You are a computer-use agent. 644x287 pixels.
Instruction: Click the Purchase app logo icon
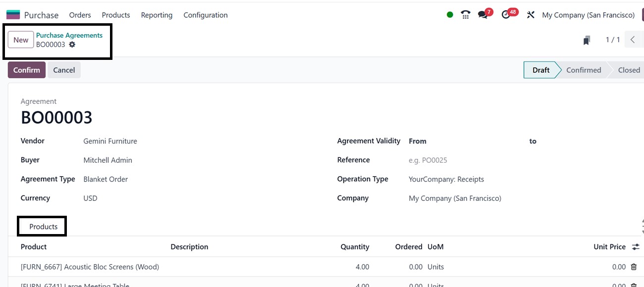click(13, 15)
